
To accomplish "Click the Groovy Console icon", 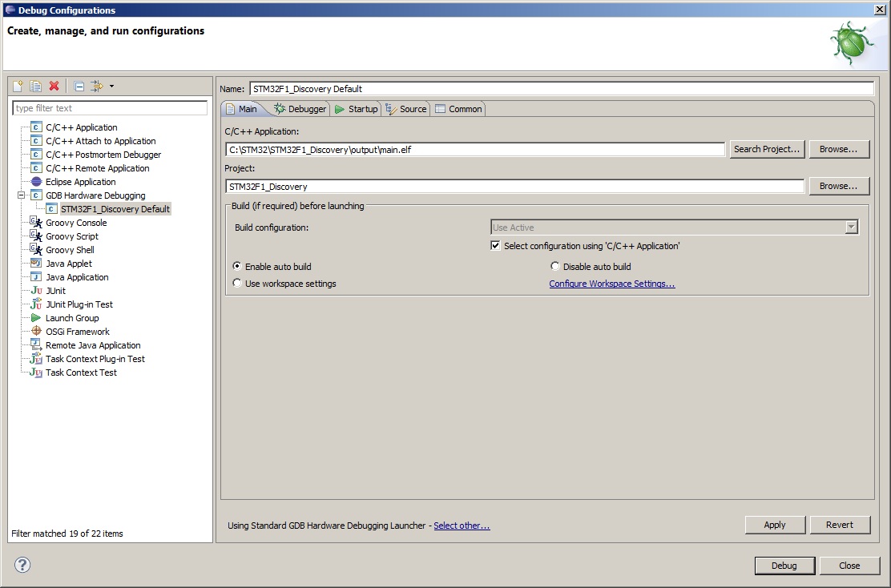I will [36, 222].
